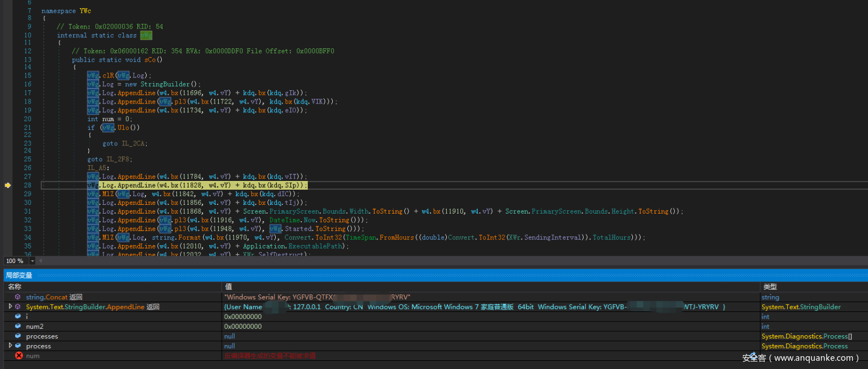Select the 局部变量 panel title bar
868x369 pixels.
pyautogui.click(x=19, y=275)
